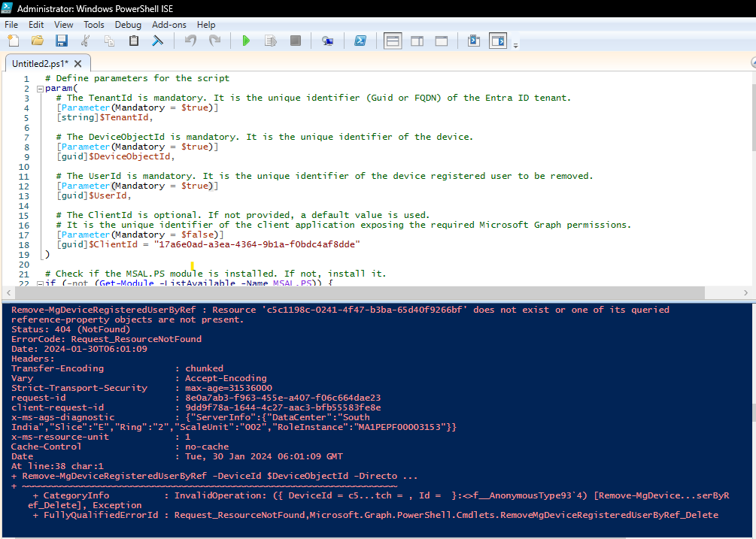Image resolution: width=756 pixels, height=539 pixels.
Task: Click "ErrorCode: Request_ResourceNotFound" console line
Action: tap(107, 339)
